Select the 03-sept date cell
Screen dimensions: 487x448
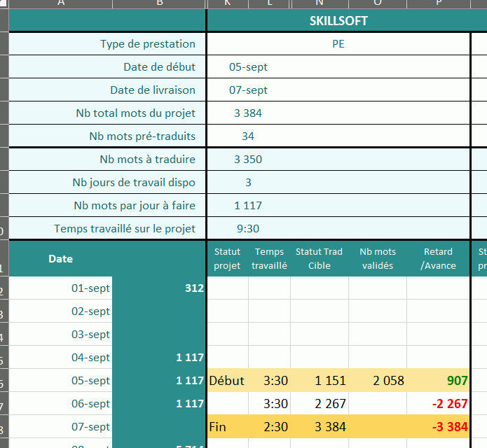point(60,334)
